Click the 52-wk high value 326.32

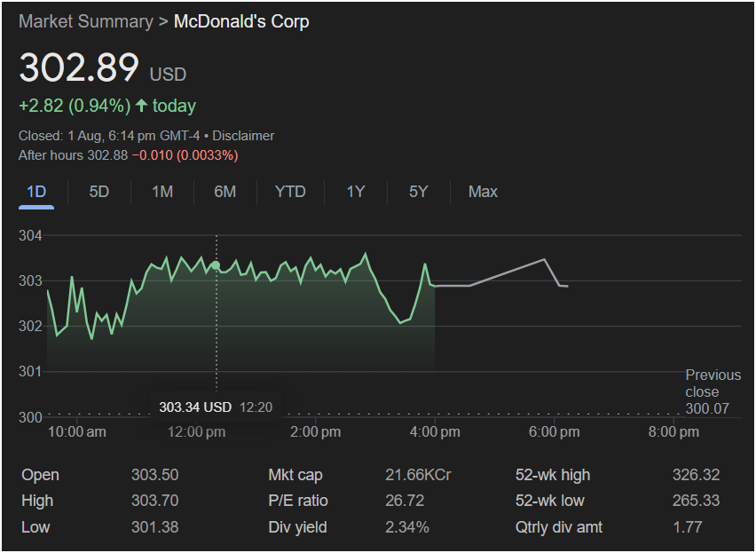click(x=696, y=475)
